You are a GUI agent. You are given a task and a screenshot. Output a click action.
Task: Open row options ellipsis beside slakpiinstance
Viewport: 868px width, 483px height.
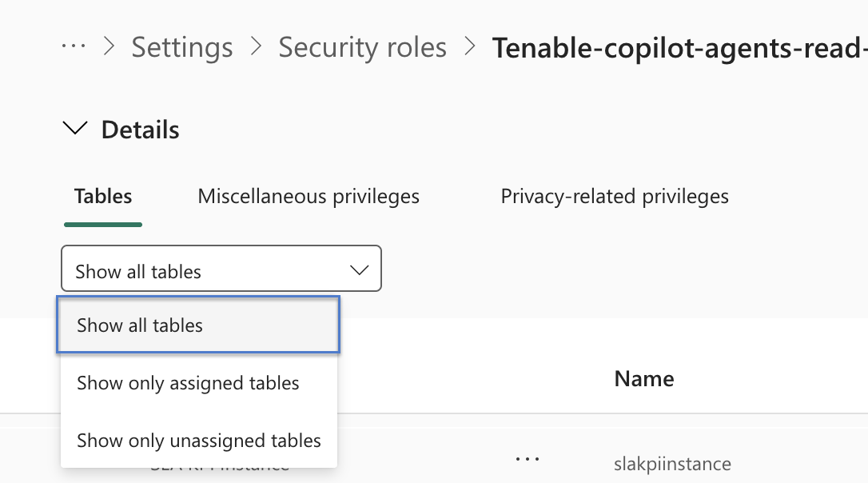tap(528, 459)
